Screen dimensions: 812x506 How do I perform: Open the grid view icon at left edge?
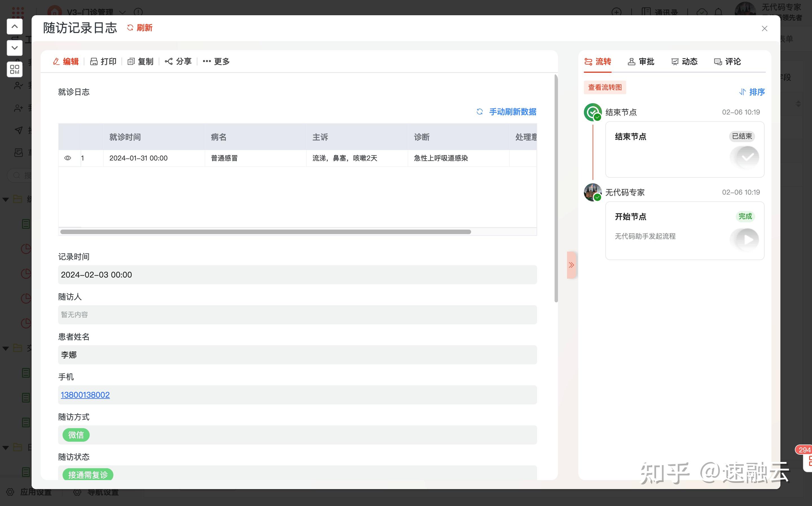[15, 69]
